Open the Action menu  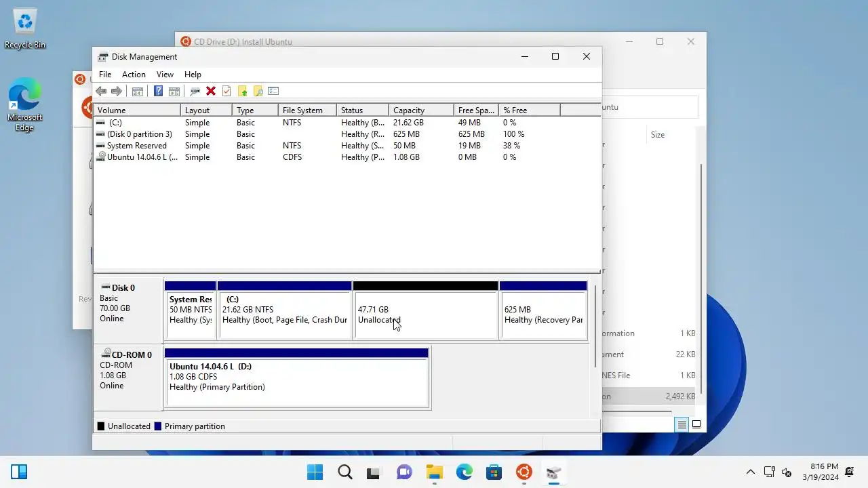coord(134,74)
